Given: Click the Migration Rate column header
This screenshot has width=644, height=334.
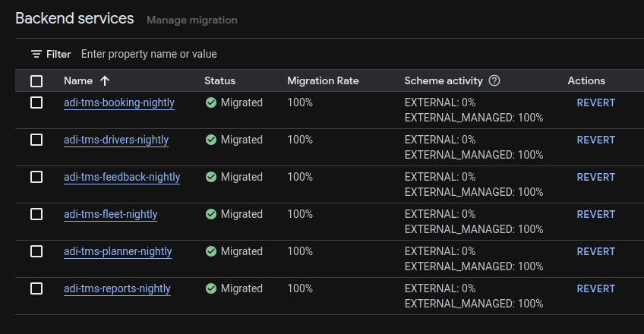Looking at the screenshot, I should coord(323,80).
